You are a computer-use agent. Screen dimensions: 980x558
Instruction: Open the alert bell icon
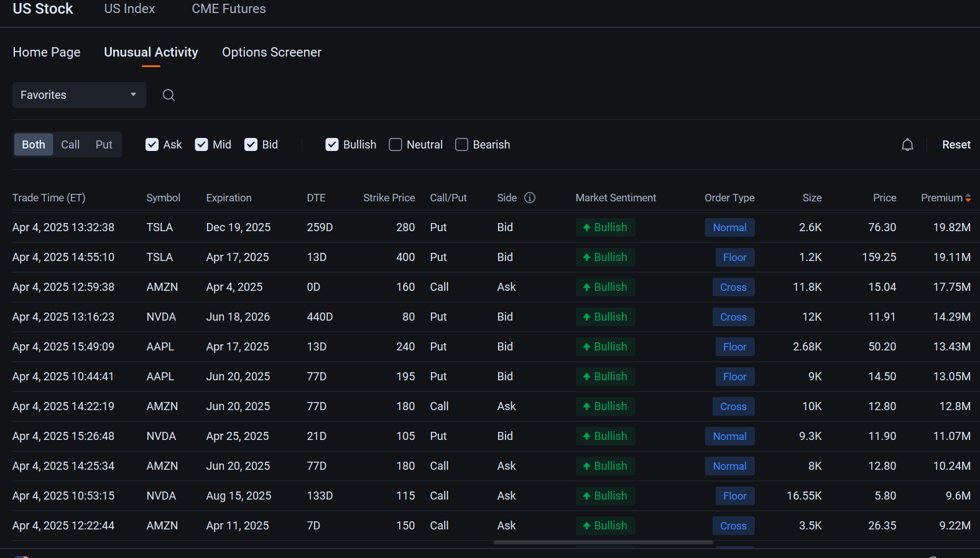point(907,145)
